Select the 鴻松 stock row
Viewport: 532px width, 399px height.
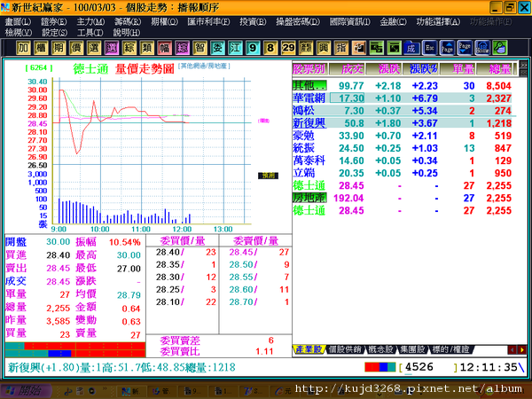tap(402, 111)
